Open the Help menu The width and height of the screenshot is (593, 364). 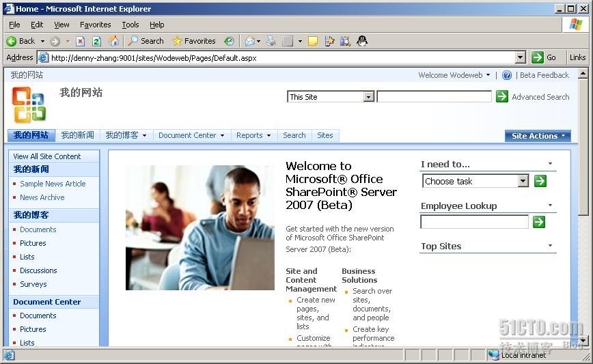156,25
